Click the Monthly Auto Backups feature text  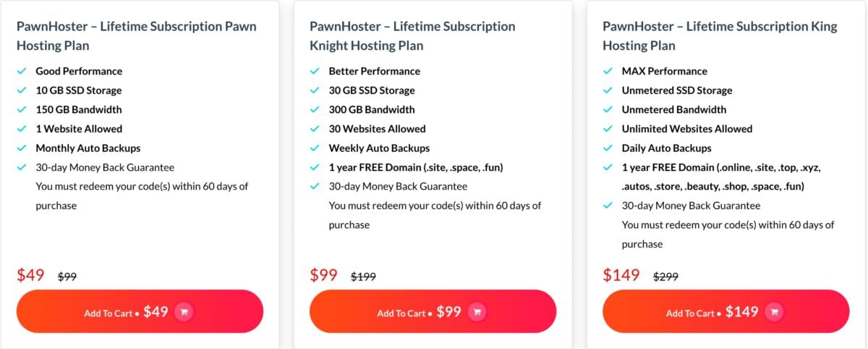pos(80,148)
